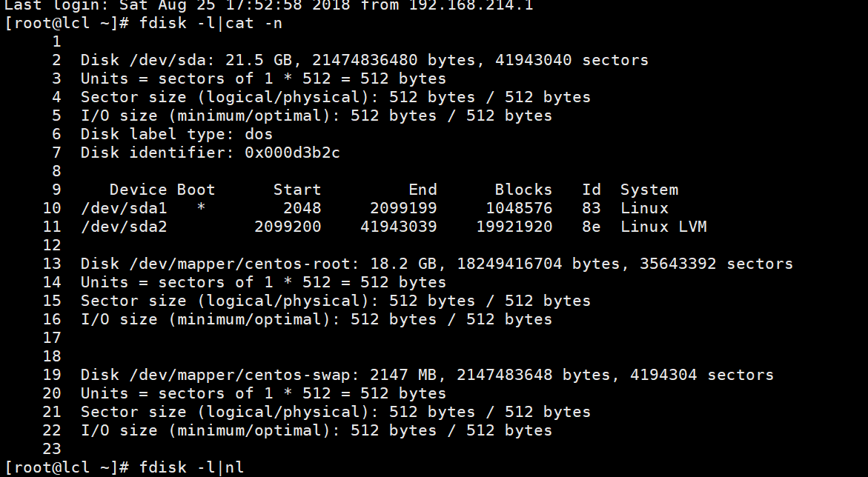Image resolution: width=868 pixels, height=477 pixels.
Task: Click the 2099200 start sector value
Action: (288, 227)
